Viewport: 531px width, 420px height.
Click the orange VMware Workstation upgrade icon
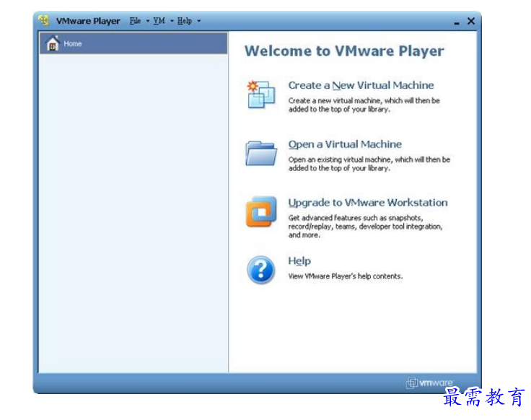tap(261, 211)
